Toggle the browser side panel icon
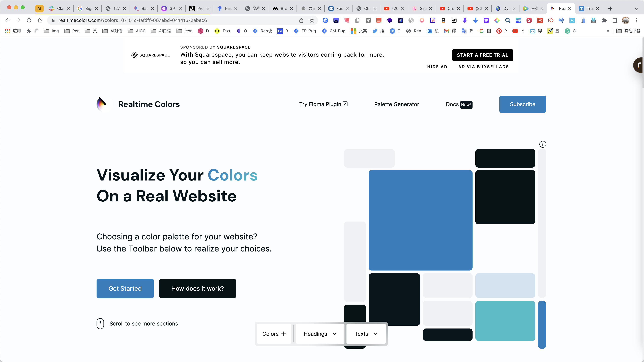 click(615, 20)
